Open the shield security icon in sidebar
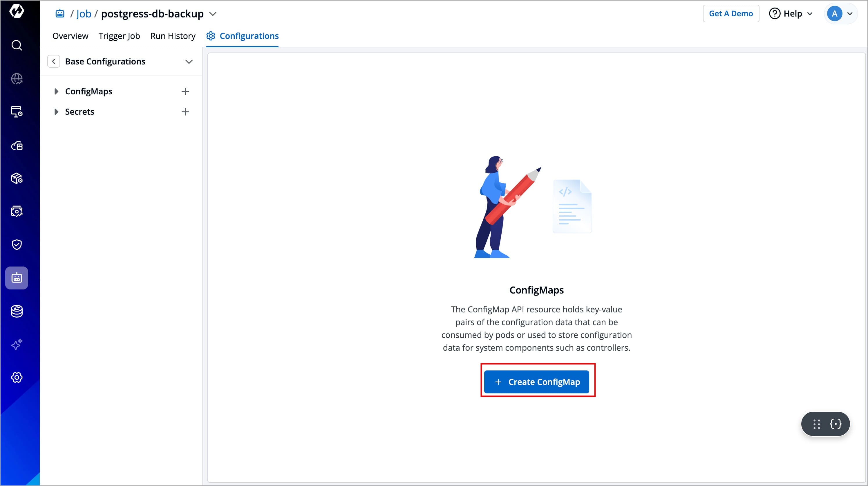The width and height of the screenshot is (868, 486). 17,244
